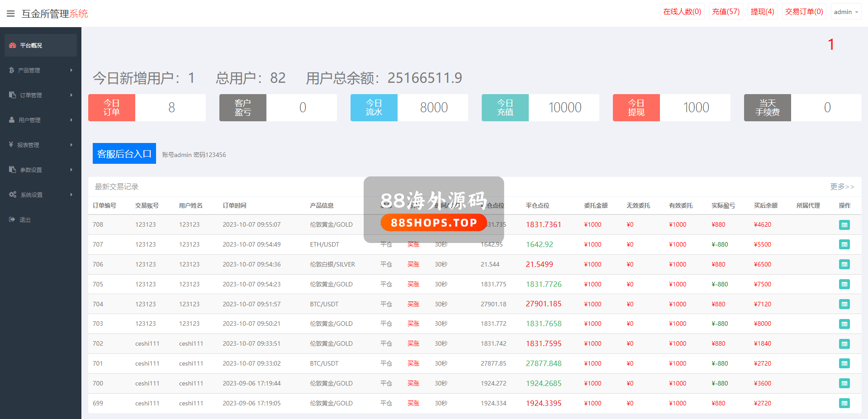Open details icon for order 699
868x419 pixels.
click(x=844, y=403)
